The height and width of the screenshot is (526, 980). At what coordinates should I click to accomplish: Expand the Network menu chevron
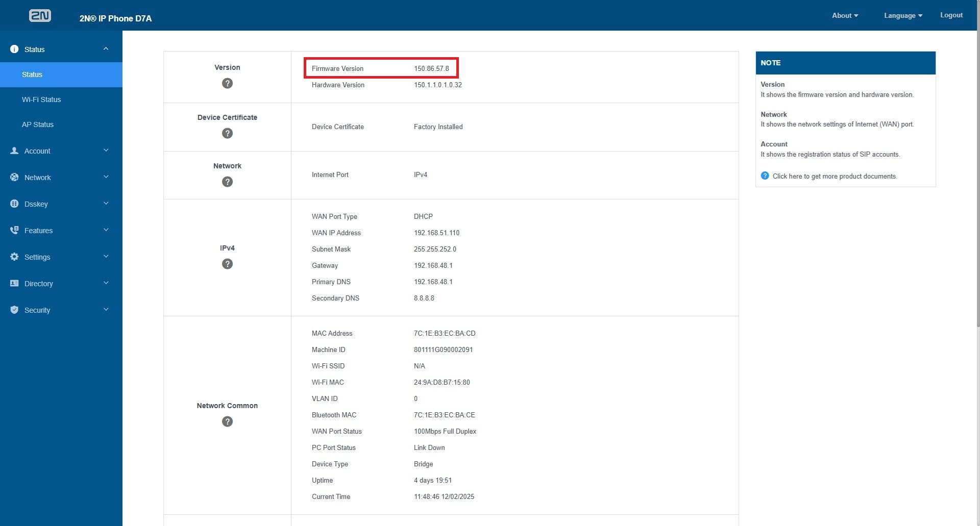[x=106, y=177]
